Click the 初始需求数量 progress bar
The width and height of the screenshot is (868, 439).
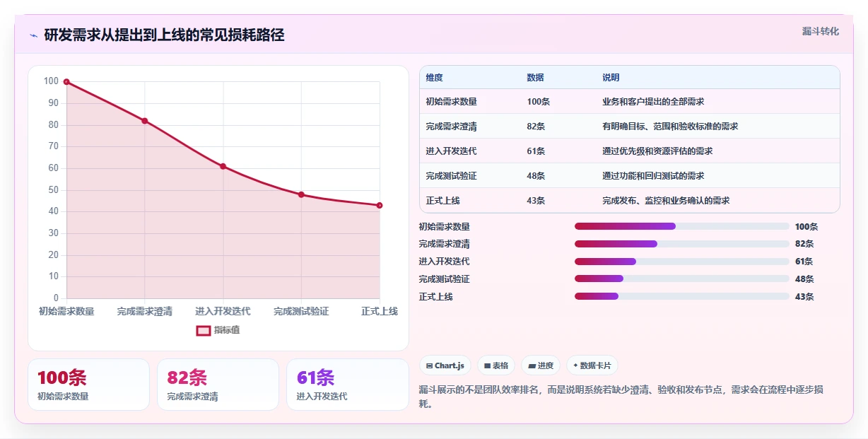pos(682,226)
